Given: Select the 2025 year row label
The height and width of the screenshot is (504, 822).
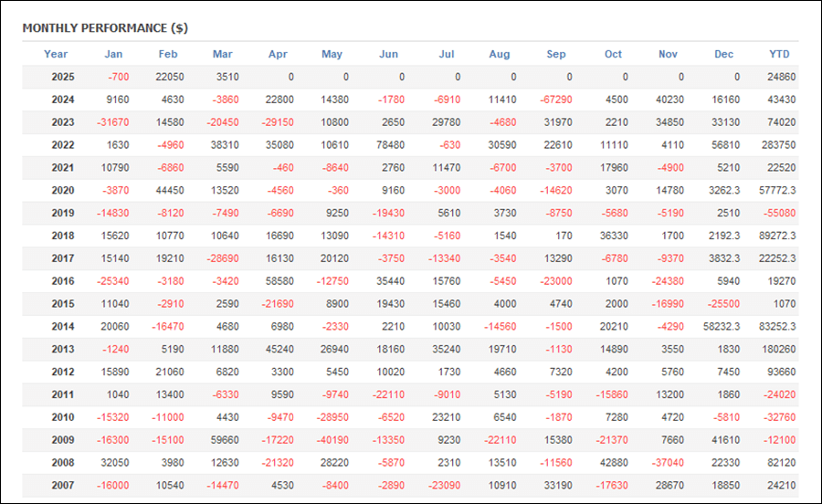Looking at the screenshot, I should 63,77.
